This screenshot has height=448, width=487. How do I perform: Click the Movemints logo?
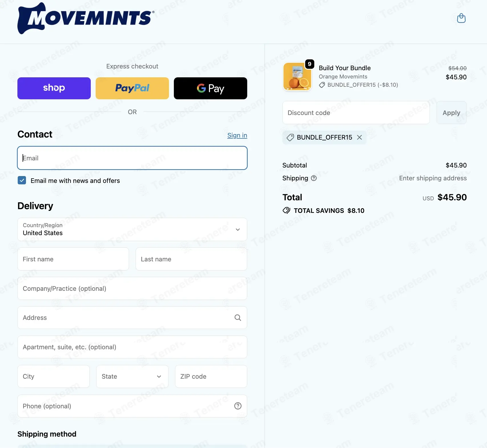(86, 18)
